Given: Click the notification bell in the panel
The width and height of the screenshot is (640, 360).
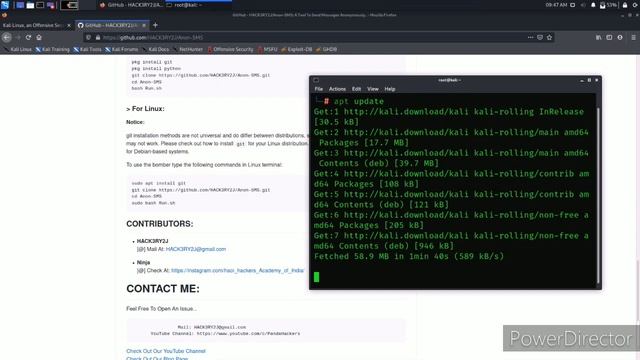Looking at the screenshot, I should (593, 5).
